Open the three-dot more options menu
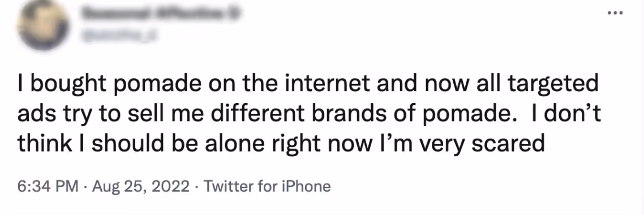The height and width of the screenshot is (214, 644). coord(615,13)
